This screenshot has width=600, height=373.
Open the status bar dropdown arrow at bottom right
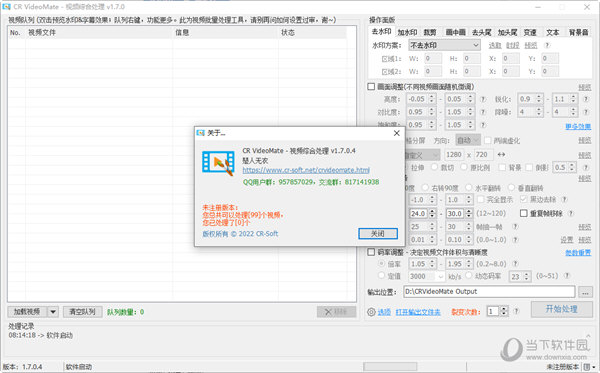[594, 367]
